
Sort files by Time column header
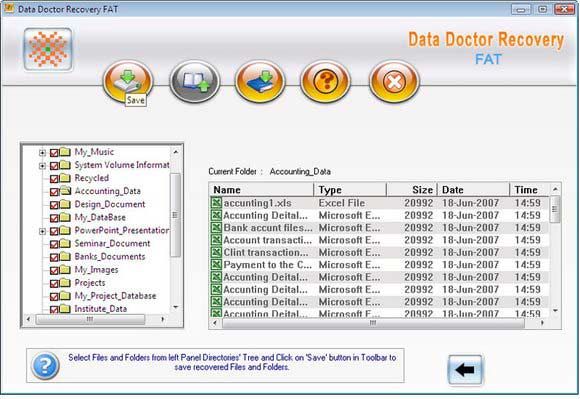tap(530, 190)
